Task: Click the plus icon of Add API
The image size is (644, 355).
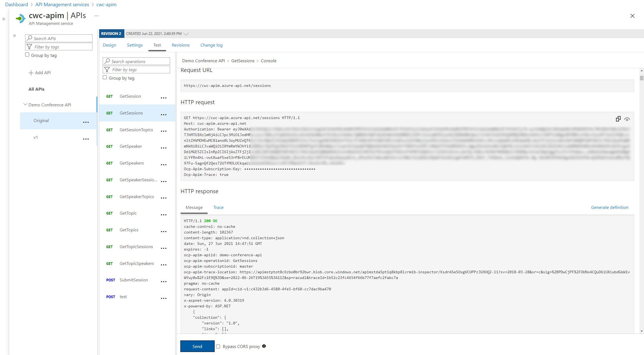Action: click(31, 73)
